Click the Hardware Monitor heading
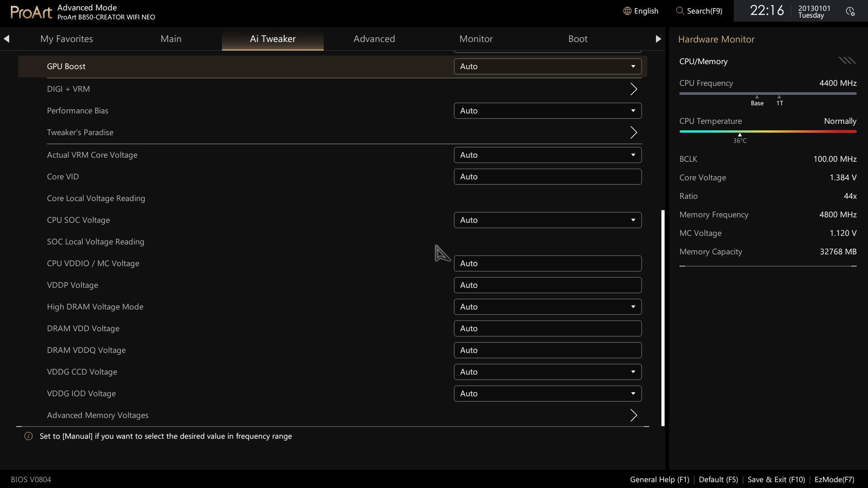 [x=716, y=39]
